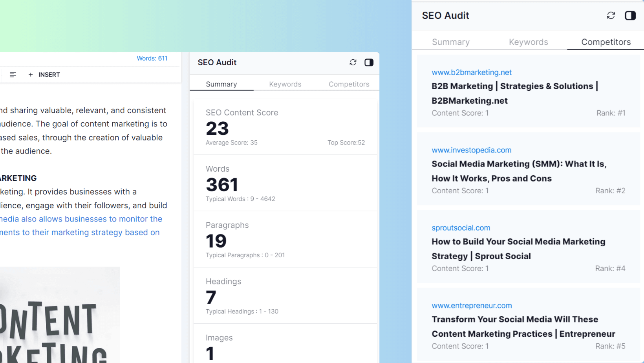
Task: Click the Images count 1
Action: coord(210,353)
